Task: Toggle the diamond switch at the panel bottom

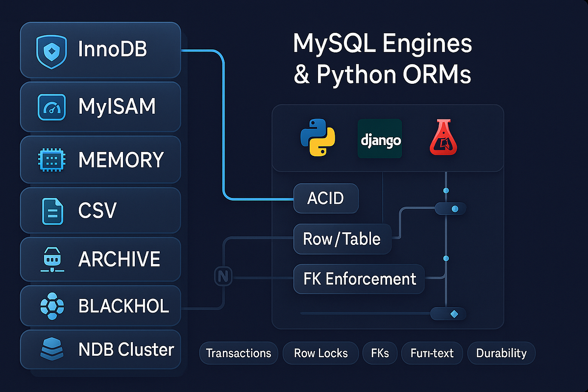Action: 448,314
